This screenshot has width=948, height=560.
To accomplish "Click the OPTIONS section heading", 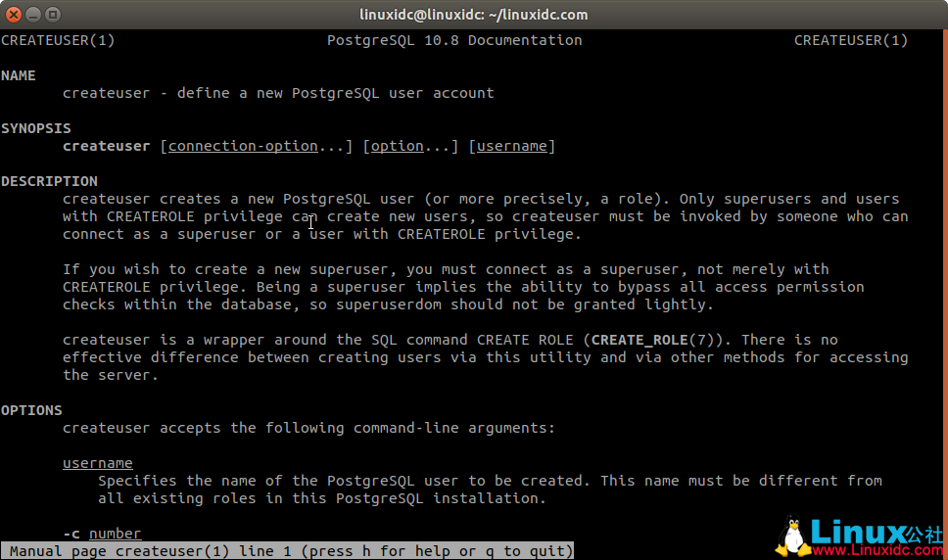I will pyautogui.click(x=31, y=410).
